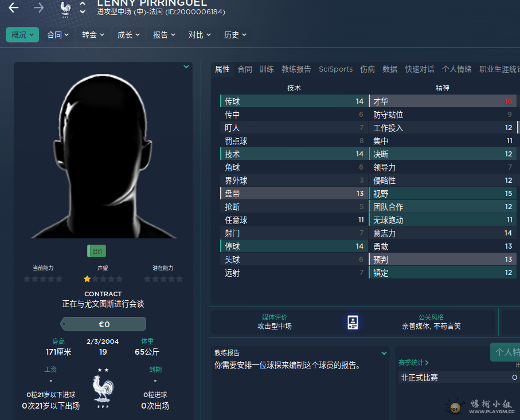Click the forward arrow navigation icon
This screenshot has height=420, width=520.
pos(38,8)
